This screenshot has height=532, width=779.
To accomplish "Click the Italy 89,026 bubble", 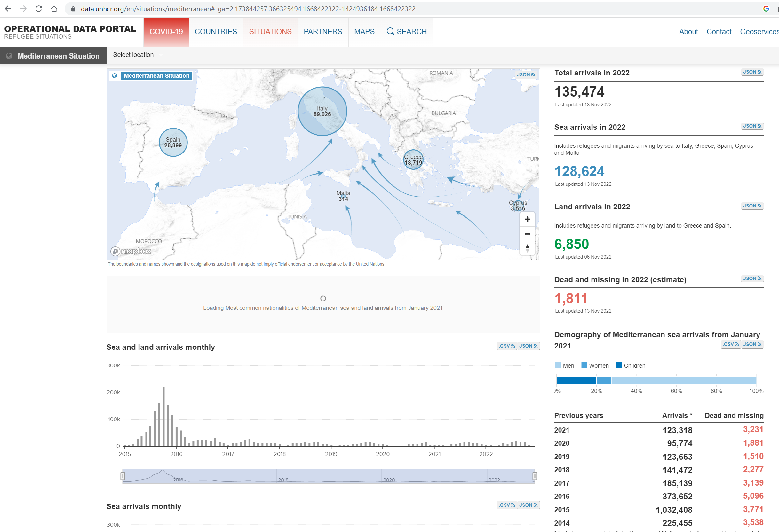I will click(x=322, y=111).
